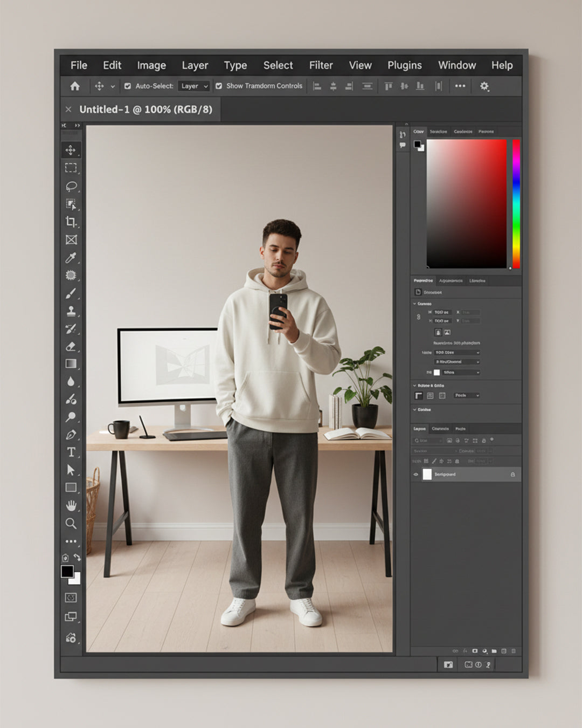Collapse the Canvas section in Properties
The image size is (582, 728).
[414, 304]
